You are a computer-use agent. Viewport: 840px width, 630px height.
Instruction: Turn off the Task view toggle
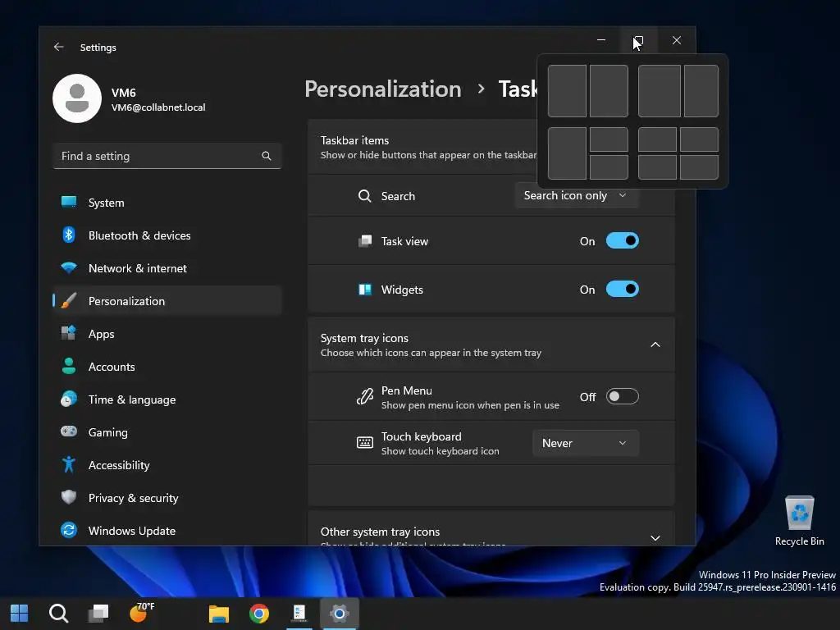(622, 240)
